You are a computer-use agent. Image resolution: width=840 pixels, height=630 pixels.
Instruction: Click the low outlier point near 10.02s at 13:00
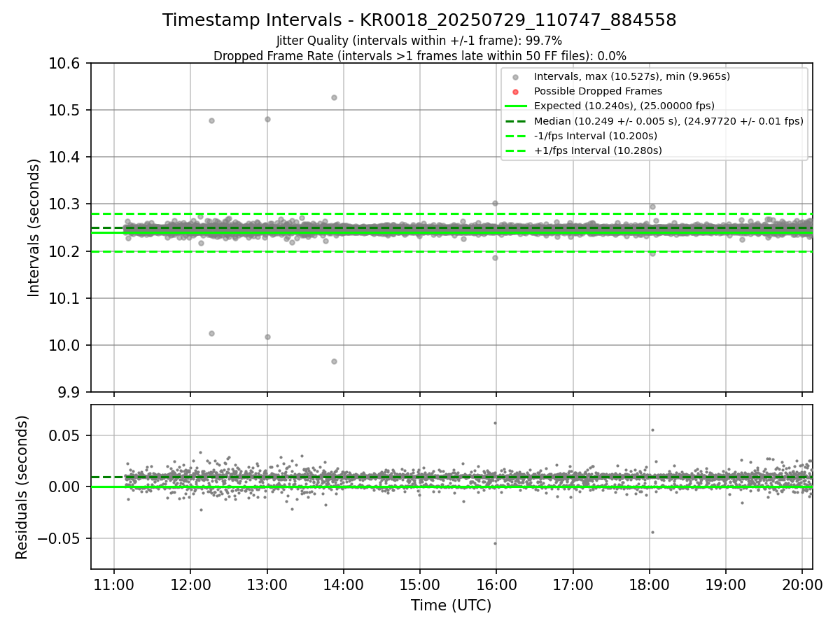(x=267, y=337)
